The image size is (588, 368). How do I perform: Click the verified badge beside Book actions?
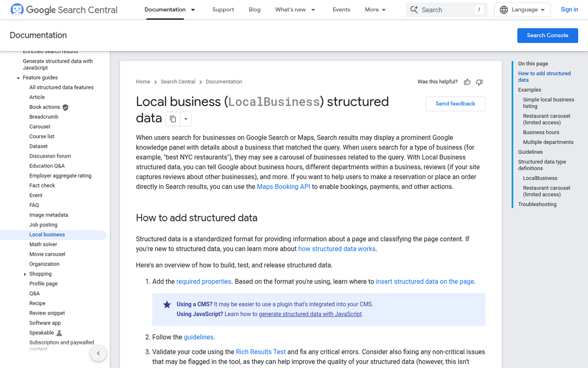click(65, 107)
